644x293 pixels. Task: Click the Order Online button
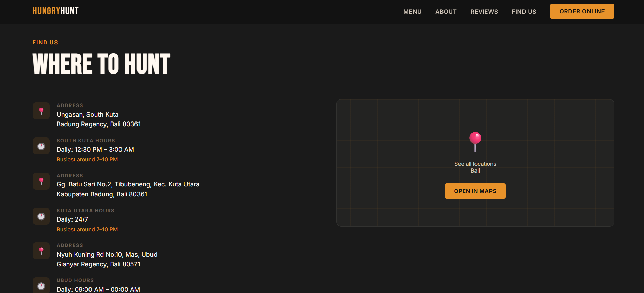pos(582,11)
